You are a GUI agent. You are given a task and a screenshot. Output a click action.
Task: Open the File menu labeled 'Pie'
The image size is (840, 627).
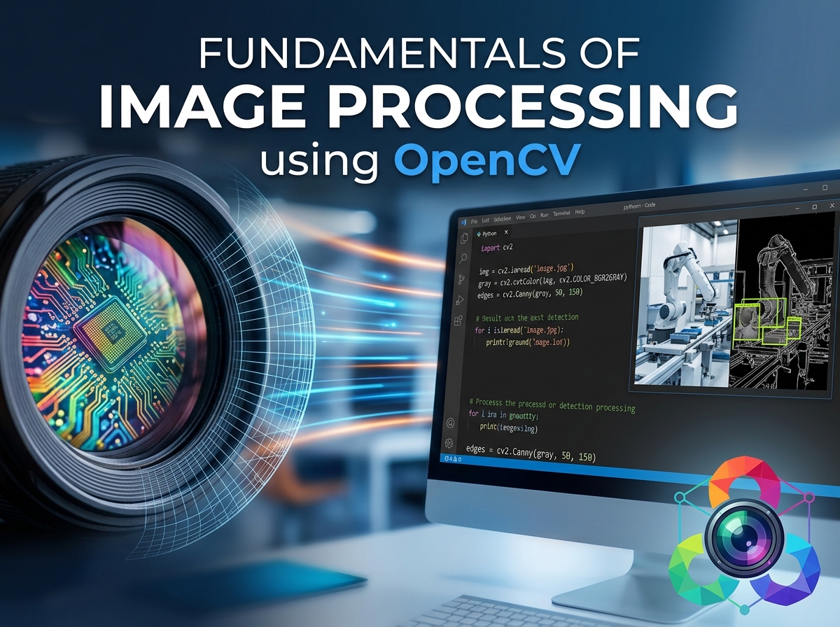[474, 221]
